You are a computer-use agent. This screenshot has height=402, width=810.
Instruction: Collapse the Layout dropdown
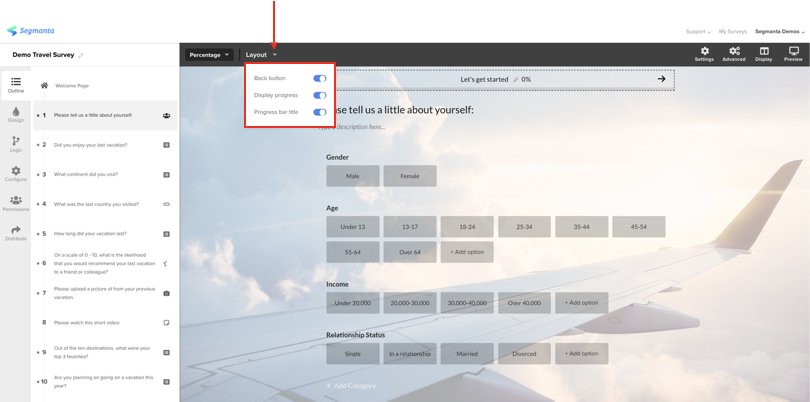(261, 55)
